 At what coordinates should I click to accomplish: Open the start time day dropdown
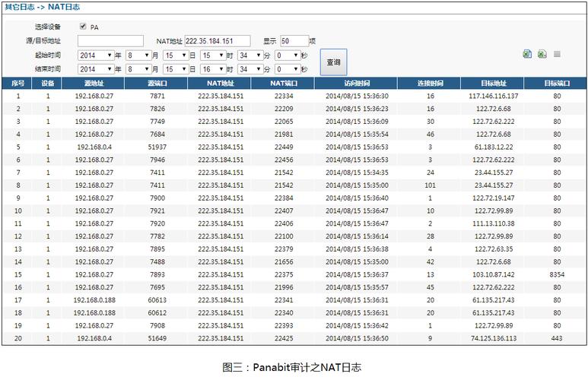click(176, 55)
